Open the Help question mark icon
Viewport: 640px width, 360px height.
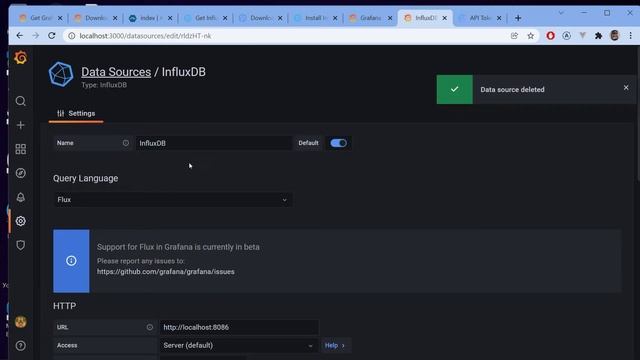20,346
